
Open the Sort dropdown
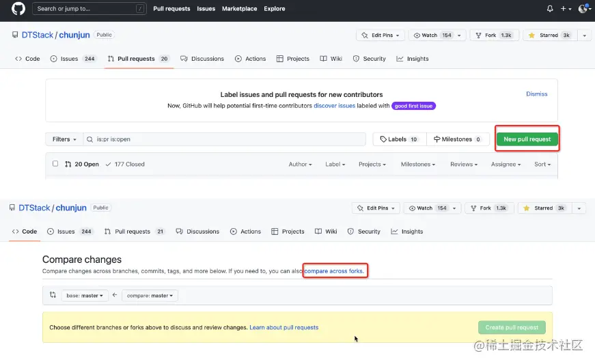542,164
